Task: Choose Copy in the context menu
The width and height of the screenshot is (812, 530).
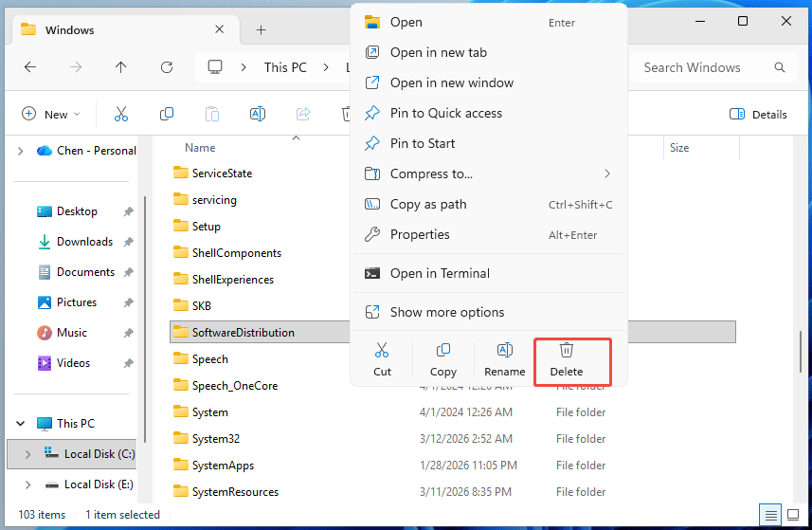Action: tap(443, 359)
